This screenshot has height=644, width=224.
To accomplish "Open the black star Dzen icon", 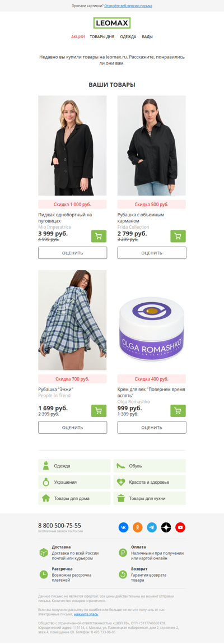I will pyautogui.click(x=166, y=527).
